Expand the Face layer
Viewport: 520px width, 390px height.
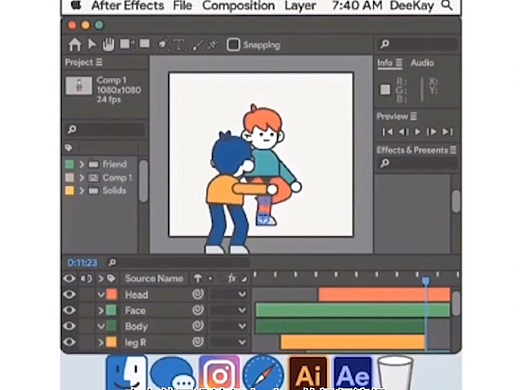101,311
